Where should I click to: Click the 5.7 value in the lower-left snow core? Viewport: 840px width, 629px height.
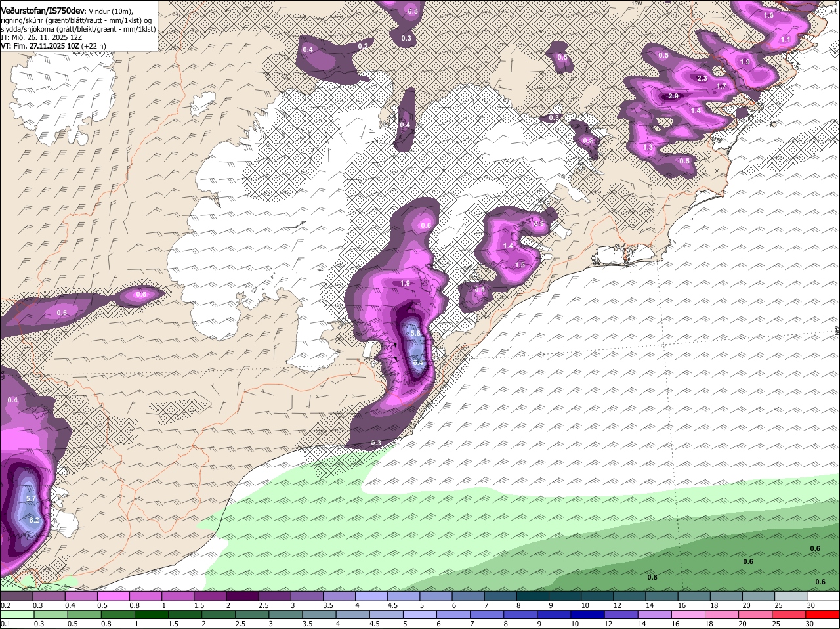coord(31,499)
